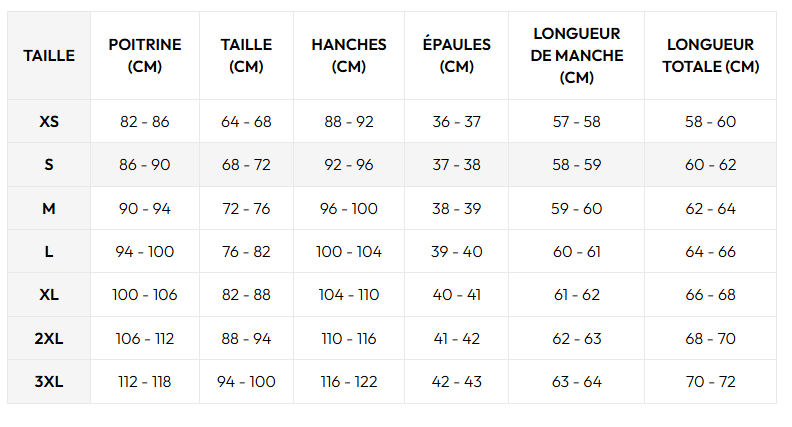Select hips value 96 - 100
Screen dimensions: 792x427
pyautogui.click(x=349, y=209)
